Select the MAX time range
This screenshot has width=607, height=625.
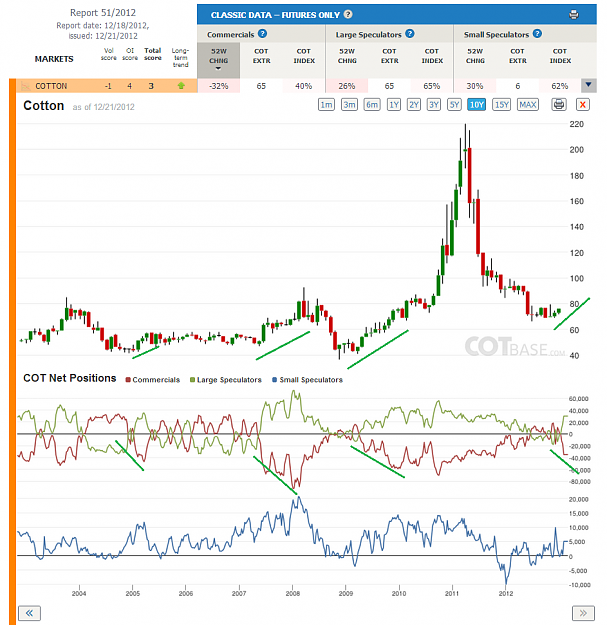(x=528, y=104)
